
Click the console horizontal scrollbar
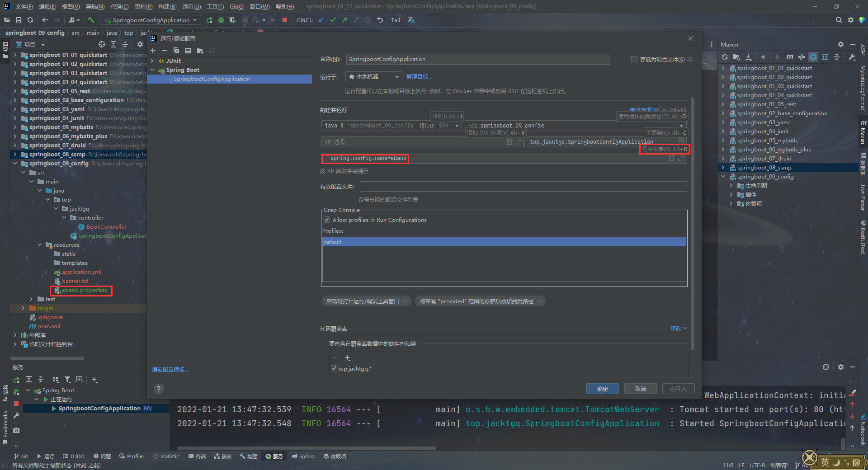pos(307,448)
